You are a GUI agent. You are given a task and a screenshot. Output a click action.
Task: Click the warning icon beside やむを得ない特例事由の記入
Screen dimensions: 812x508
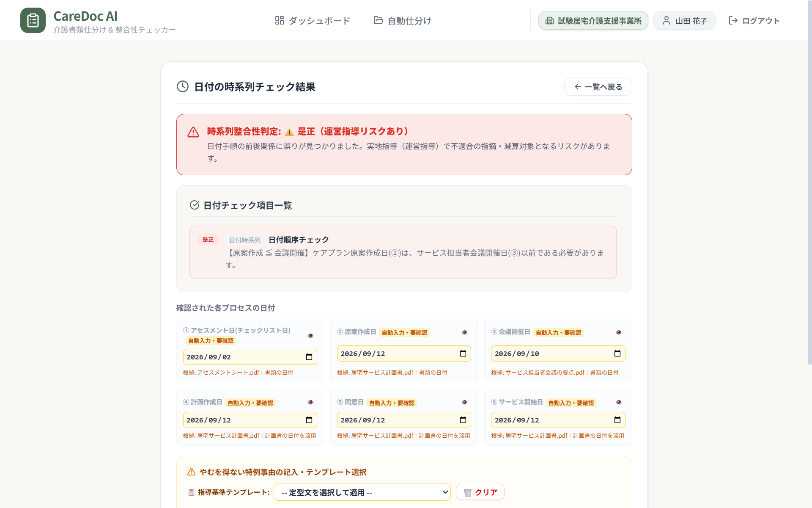tap(191, 472)
